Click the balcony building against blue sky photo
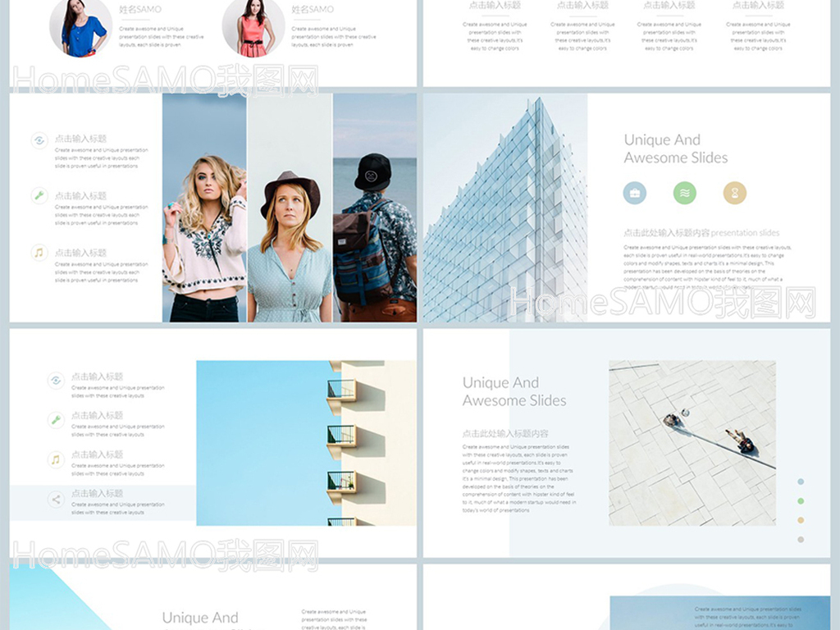The height and width of the screenshot is (630, 840). click(x=307, y=443)
